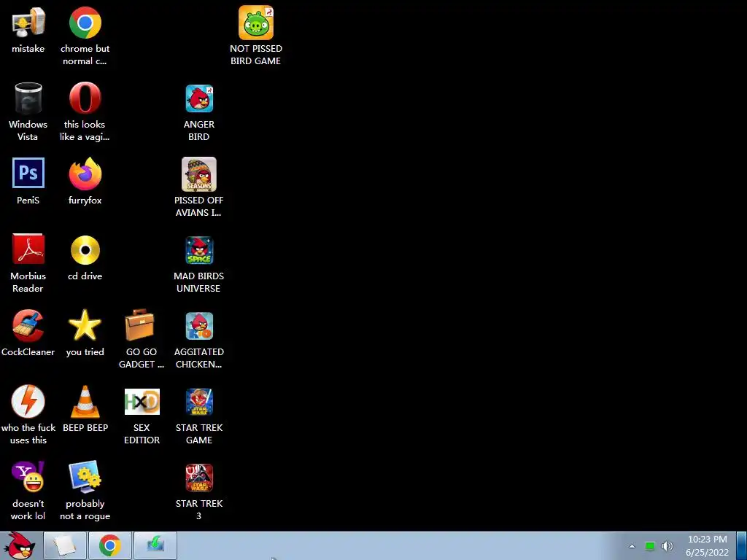The height and width of the screenshot is (560, 747).
Task: Click the Show Desktop strip
Action: pyautogui.click(x=742, y=545)
